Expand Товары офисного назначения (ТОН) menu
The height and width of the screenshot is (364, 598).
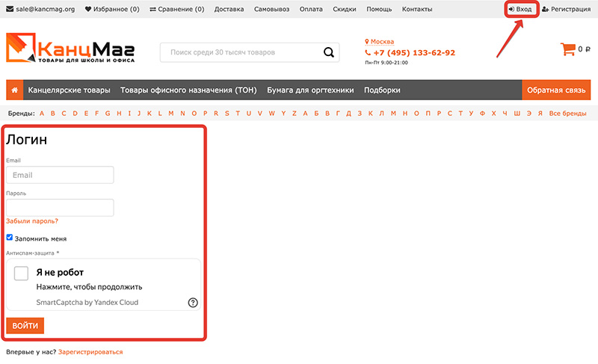click(188, 90)
